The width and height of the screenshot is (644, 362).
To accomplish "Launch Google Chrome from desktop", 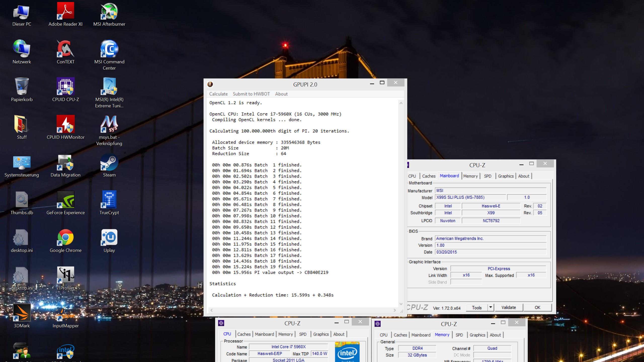I will (x=65, y=241).
